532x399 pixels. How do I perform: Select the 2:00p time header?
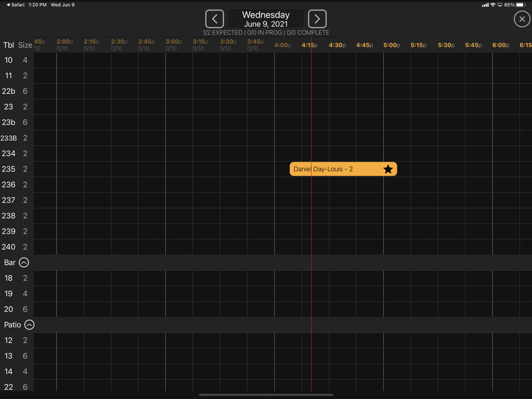click(x=64, y=41)
